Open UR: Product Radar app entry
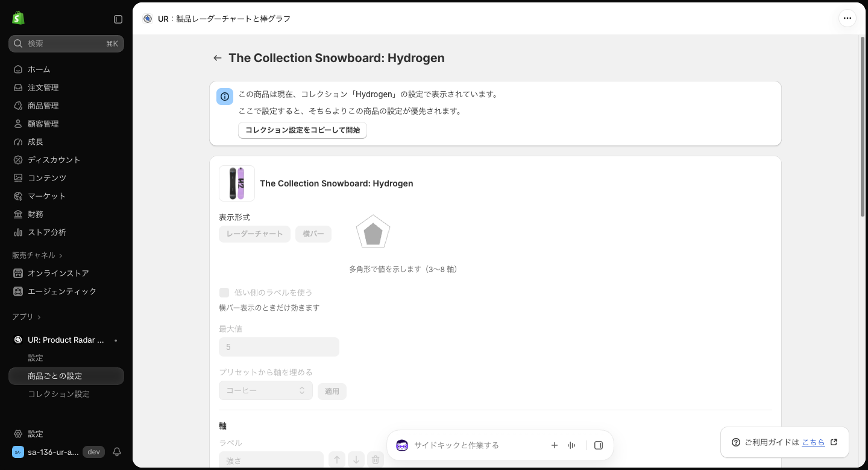 [x=66, y=340]
